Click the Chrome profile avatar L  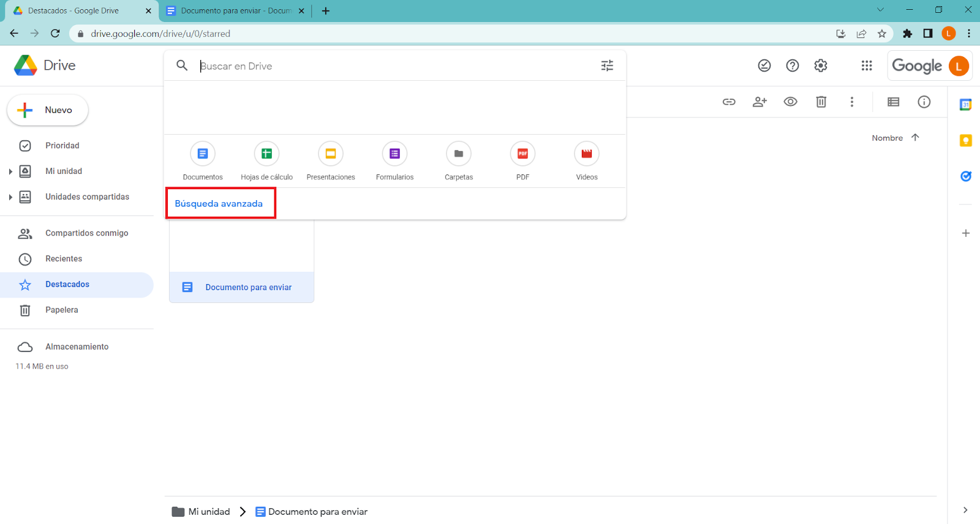pyautogui.click(x=949, y=34)
